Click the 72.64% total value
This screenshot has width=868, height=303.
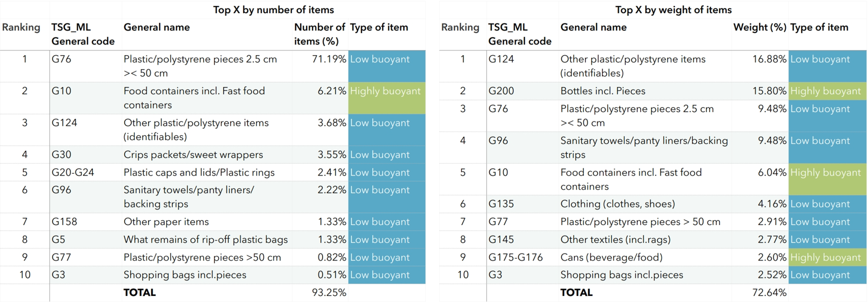click(769, 293)
